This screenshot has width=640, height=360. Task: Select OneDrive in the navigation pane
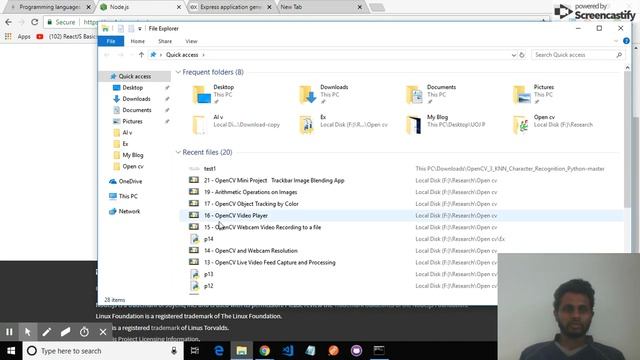click(130, 181)
